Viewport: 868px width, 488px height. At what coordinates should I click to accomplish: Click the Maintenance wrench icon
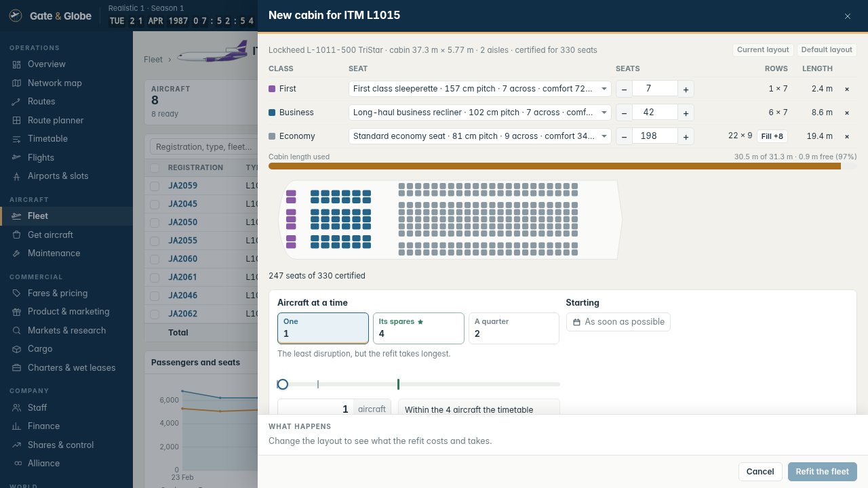pyautogui.click(x=16, y=253)
